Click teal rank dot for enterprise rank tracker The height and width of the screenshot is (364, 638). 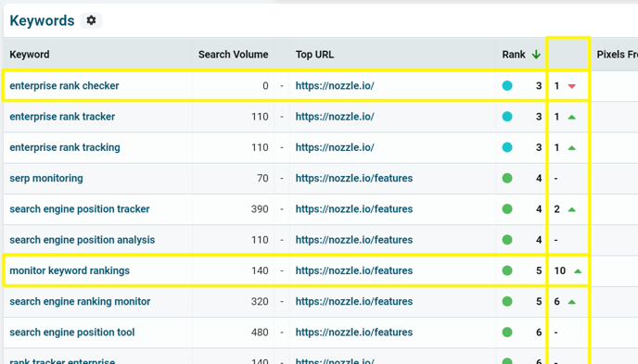point(507,117)
